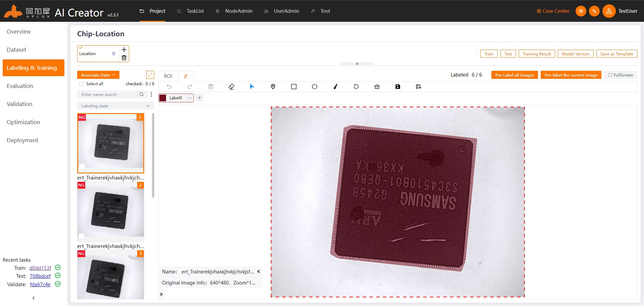Open Case Center link

pos(553,11)
